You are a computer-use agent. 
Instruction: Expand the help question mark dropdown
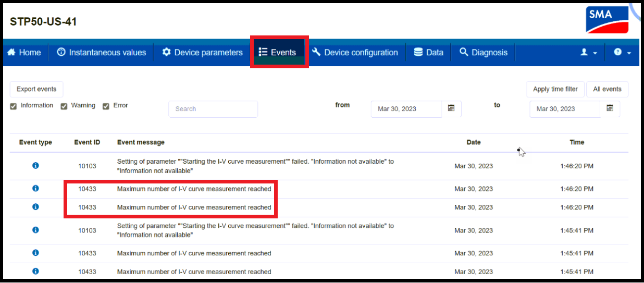tap(622, 53)
